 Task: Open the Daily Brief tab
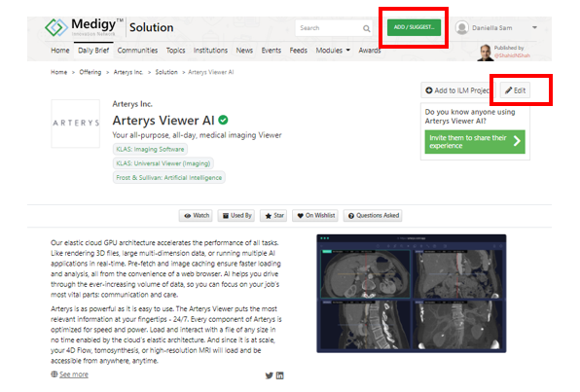(93, 51)
